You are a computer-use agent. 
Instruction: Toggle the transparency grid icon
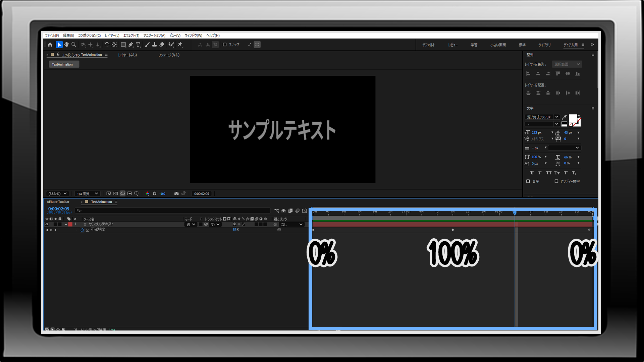(116, 194)
